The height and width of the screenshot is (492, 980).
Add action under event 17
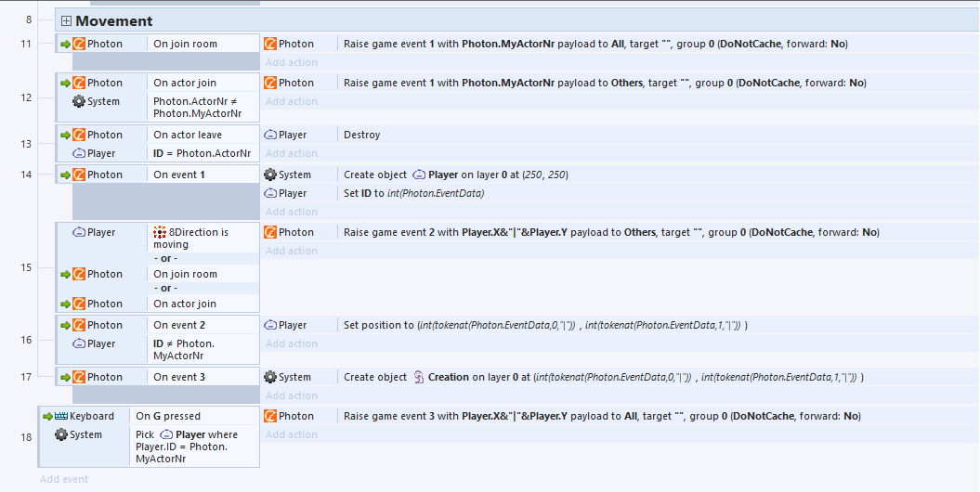(292, 395)
